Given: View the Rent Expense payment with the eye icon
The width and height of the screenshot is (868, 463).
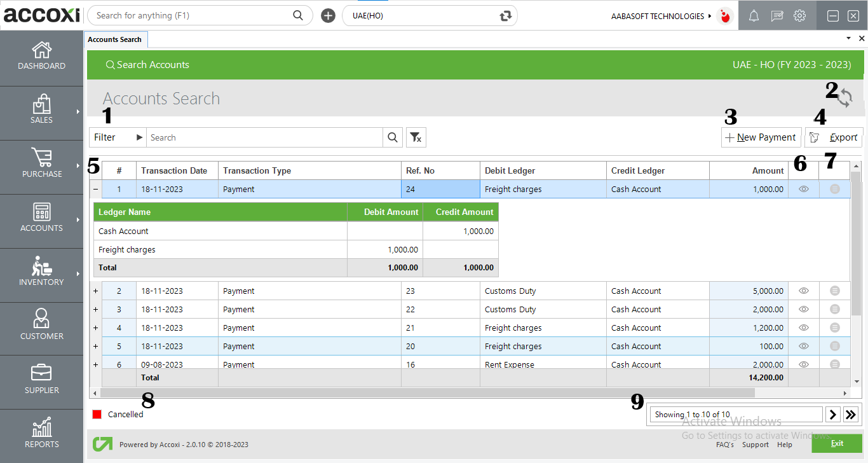Looking at the screenshot, I should 803,364.
